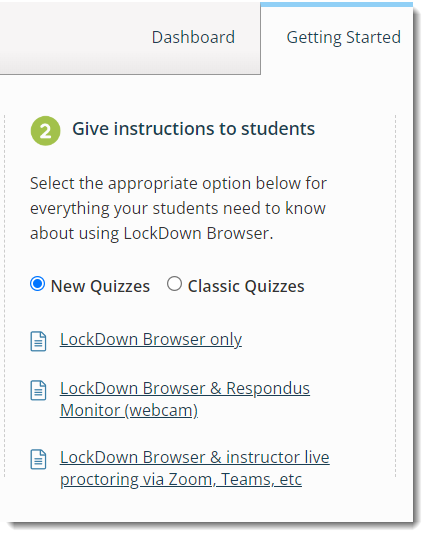Click the word students in heading
Image resolution: width=428 pixels, height=537 pixels.
(278, 129)
